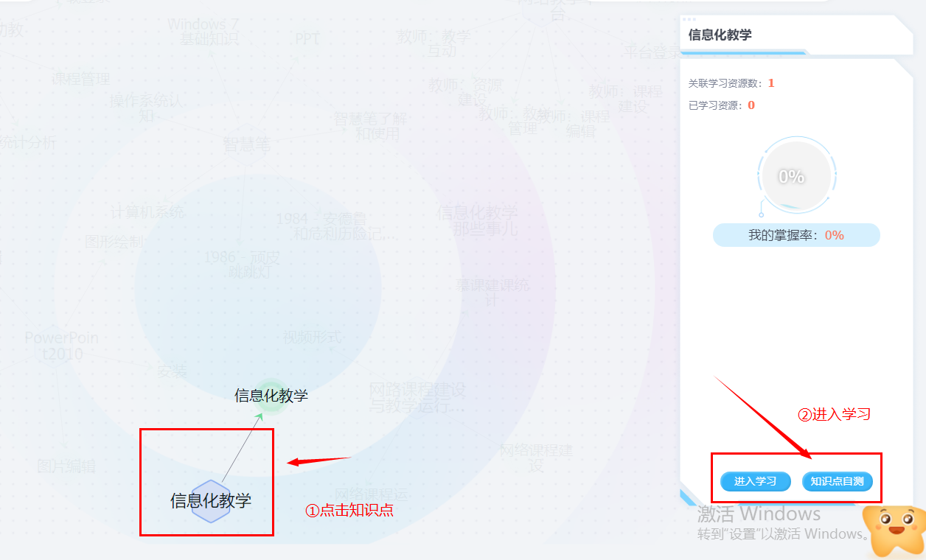Select the green circle 信息化教学 node

pyautogui.click(x=271, y=396)
